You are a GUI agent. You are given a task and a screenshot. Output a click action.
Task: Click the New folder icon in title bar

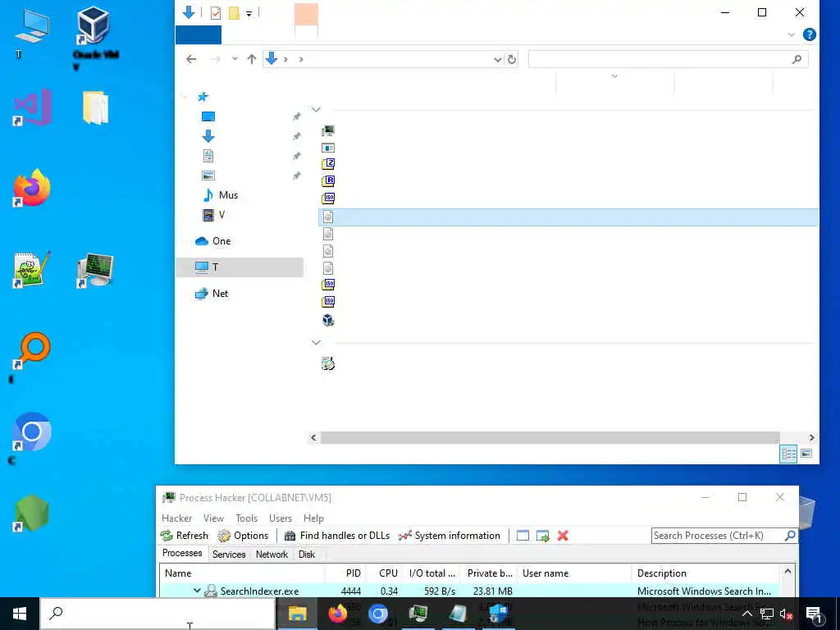(234, 13)
